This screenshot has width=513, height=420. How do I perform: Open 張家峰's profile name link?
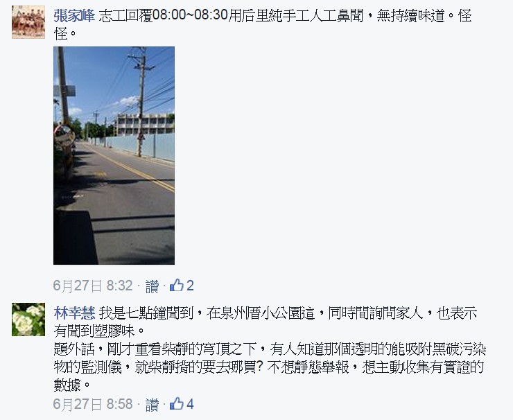74,15
